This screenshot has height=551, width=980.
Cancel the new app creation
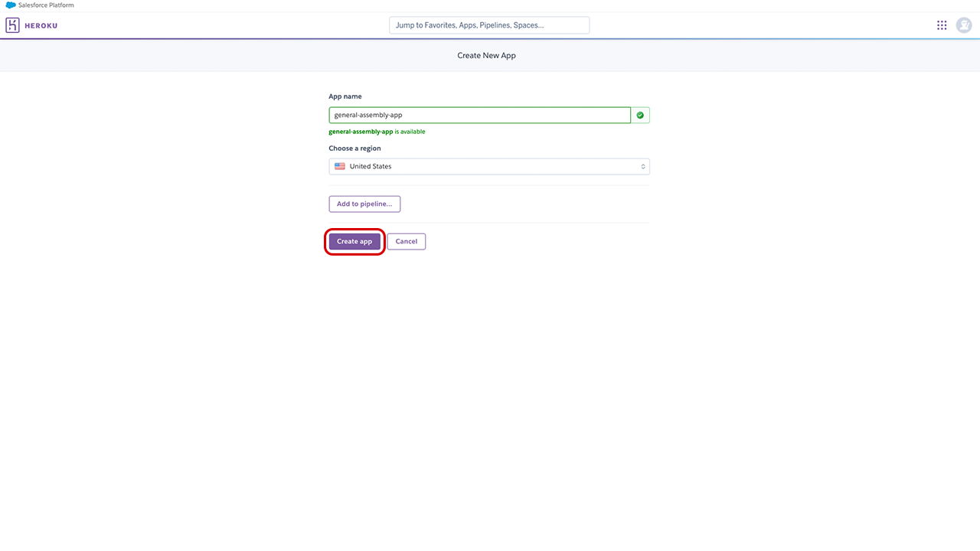(406, 242)
